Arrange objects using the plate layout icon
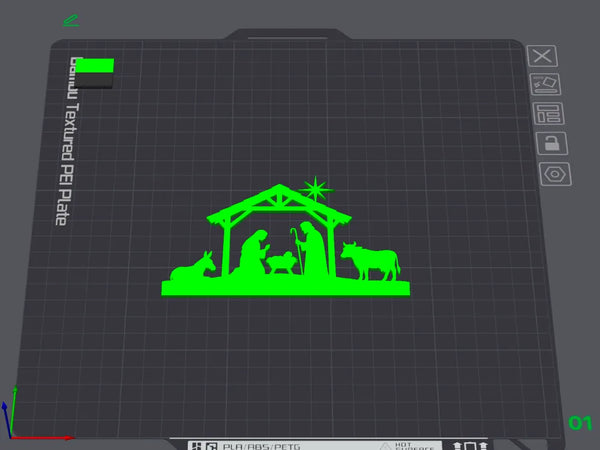600x450 pixels. [x=548, y=113]
